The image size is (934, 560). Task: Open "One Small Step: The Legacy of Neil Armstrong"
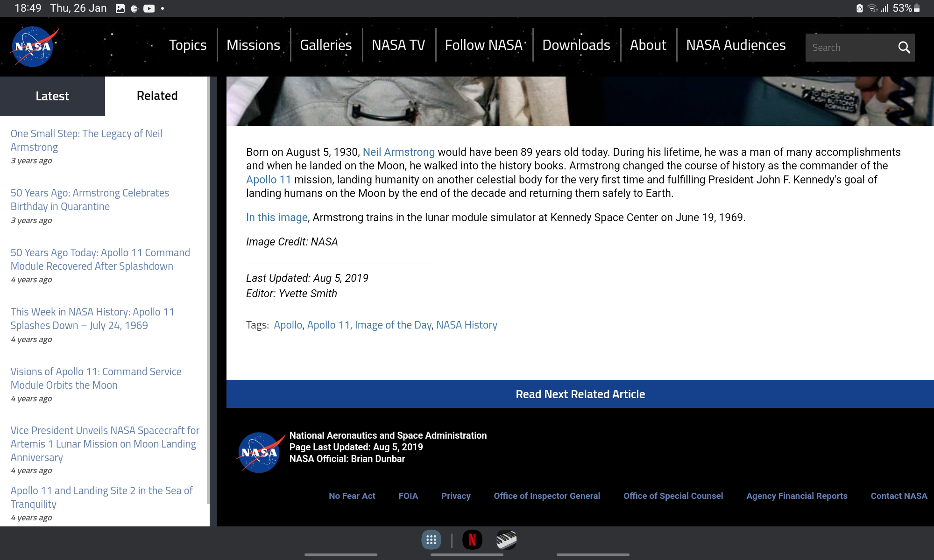[86, 140]
